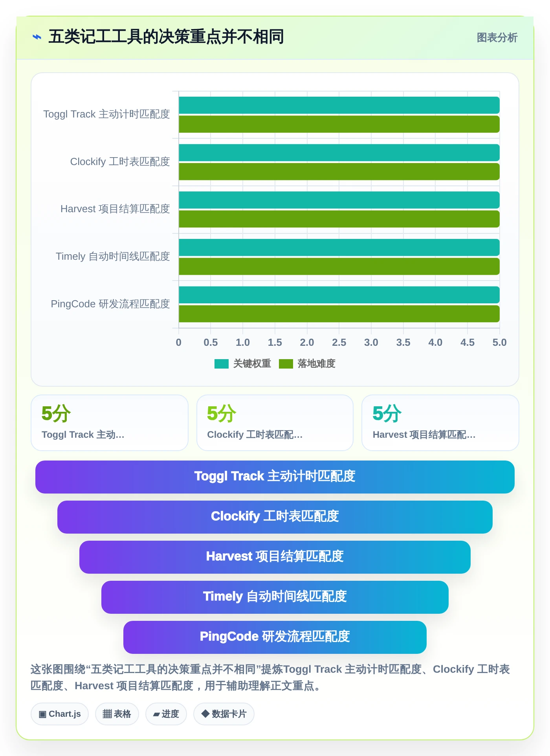
Task: Click the blue lightning icon beside the title
Action: point(37,37)
